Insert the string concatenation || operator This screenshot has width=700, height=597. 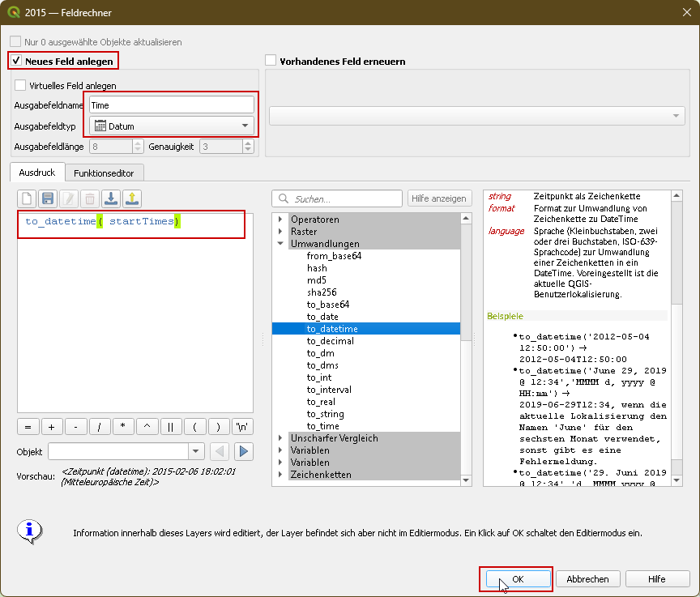pyautogui.click(x=171, y=426)
